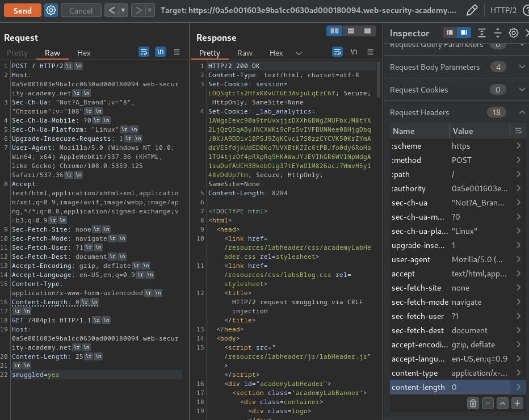Expand content-length header details arrow

tap(519, 387)
